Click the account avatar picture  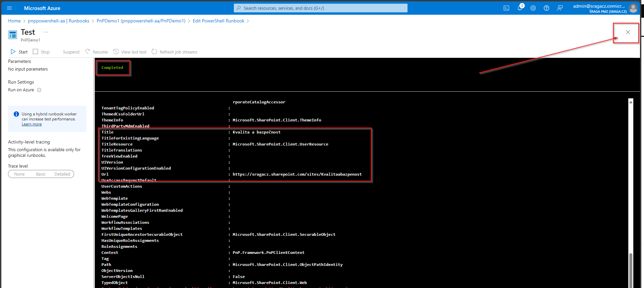pyautogui.click(x=633, y=8)
